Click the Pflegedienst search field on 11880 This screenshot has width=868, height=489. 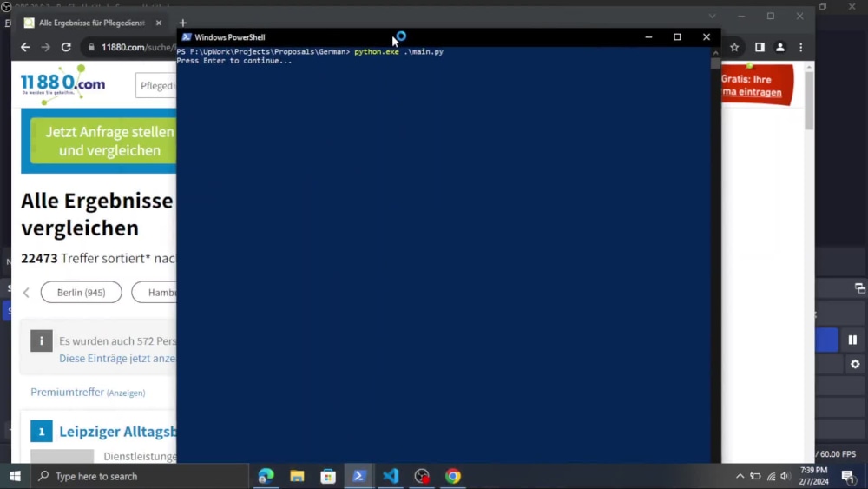point(156,86)
